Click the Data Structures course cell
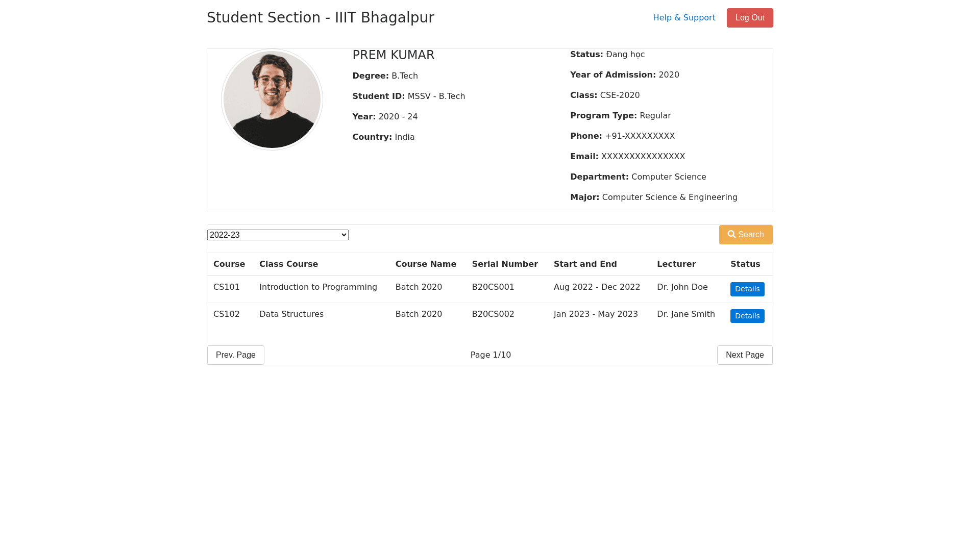Viewport: 980px width, 551px height. tap(291, 314)
